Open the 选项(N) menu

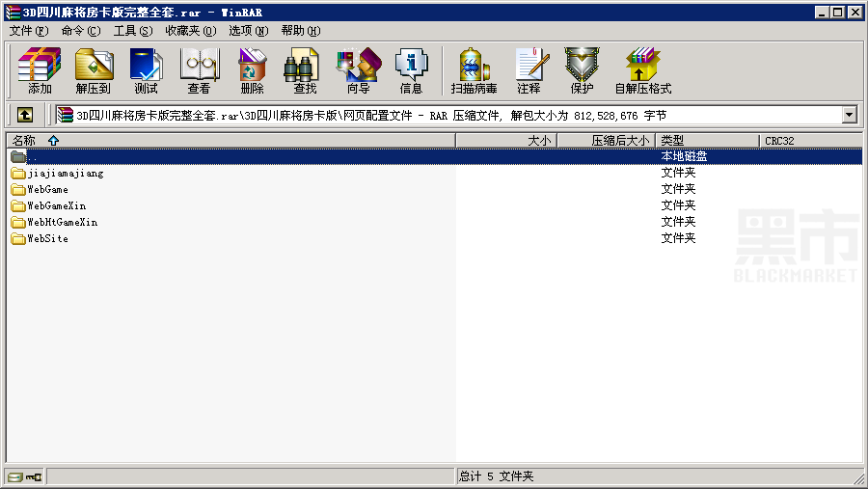[249, 31]
